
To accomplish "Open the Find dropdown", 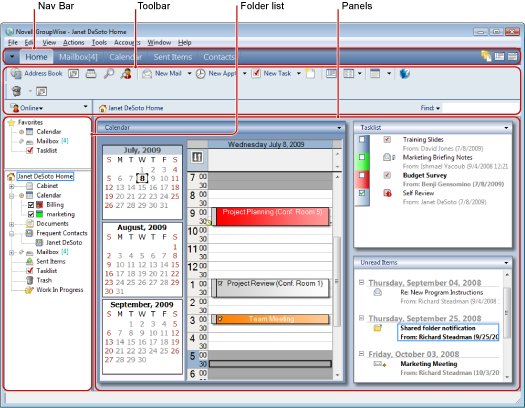I will click(430, 108).
